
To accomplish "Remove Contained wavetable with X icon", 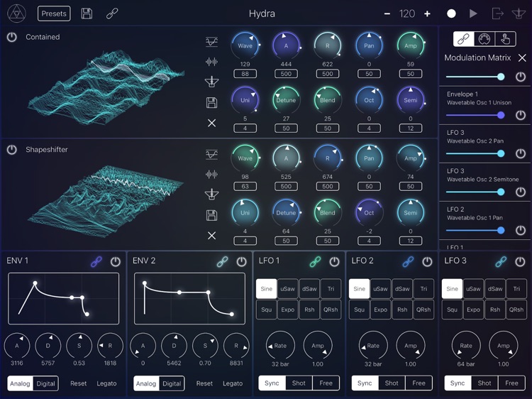I will click(211, 123).
